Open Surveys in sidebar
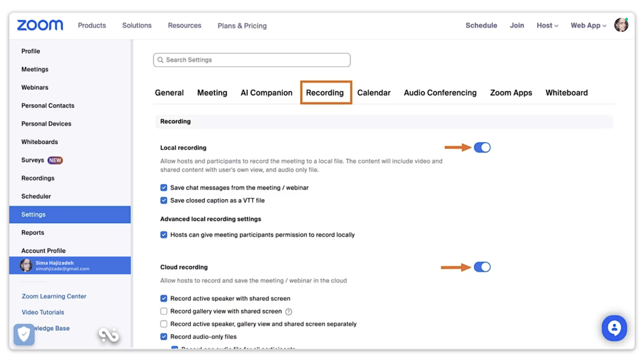Screen dimensions: 644x362 click(33, 160)
